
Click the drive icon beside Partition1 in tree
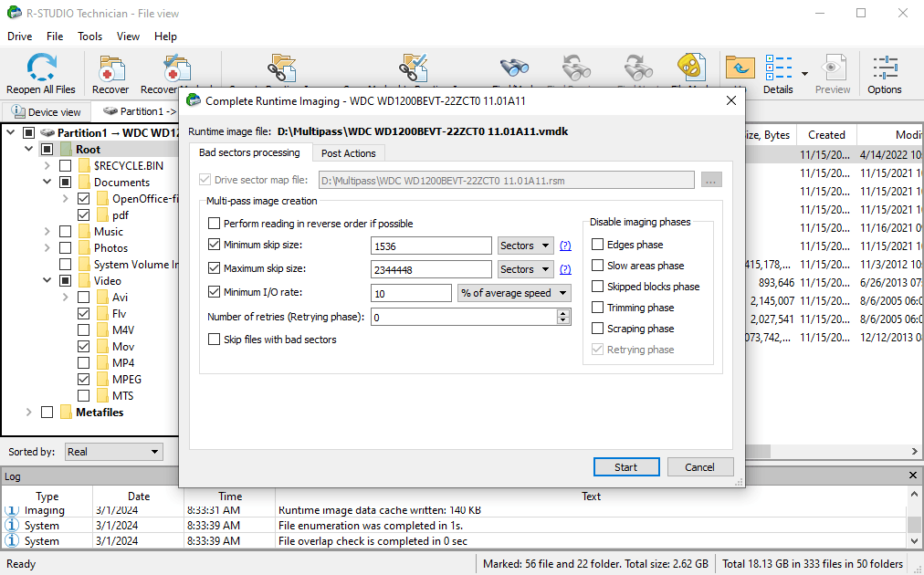point(47,133)
